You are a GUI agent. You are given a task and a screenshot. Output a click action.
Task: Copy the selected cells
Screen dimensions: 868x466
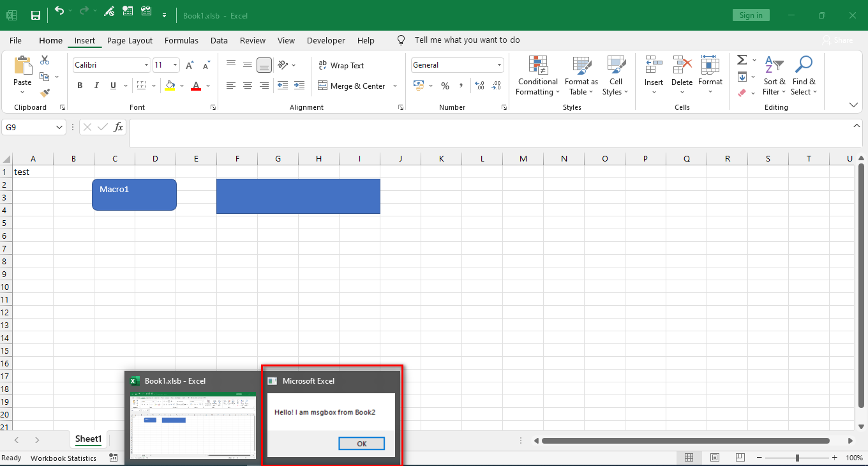pyautogui.click(x=45, y=77)
